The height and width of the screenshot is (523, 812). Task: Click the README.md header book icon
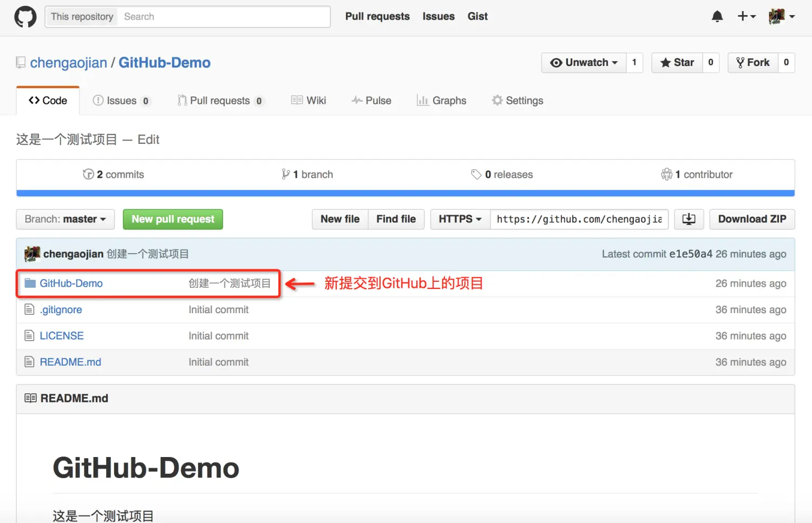(x=31, y=398)
